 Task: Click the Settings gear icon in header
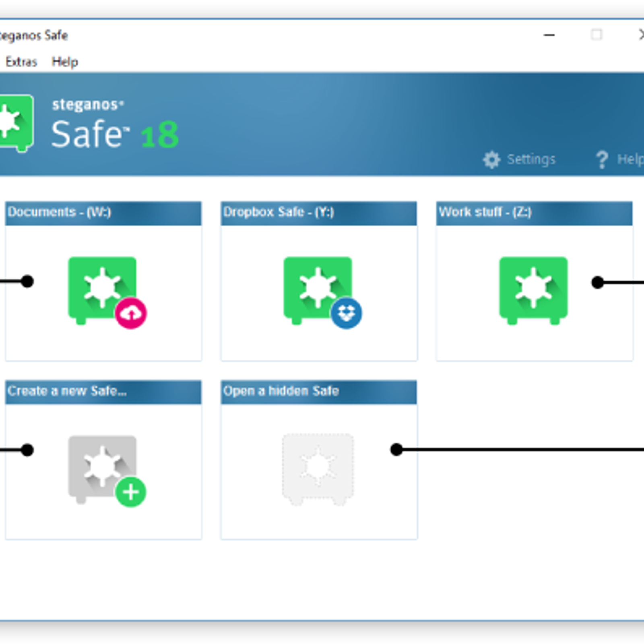(491, 160)
